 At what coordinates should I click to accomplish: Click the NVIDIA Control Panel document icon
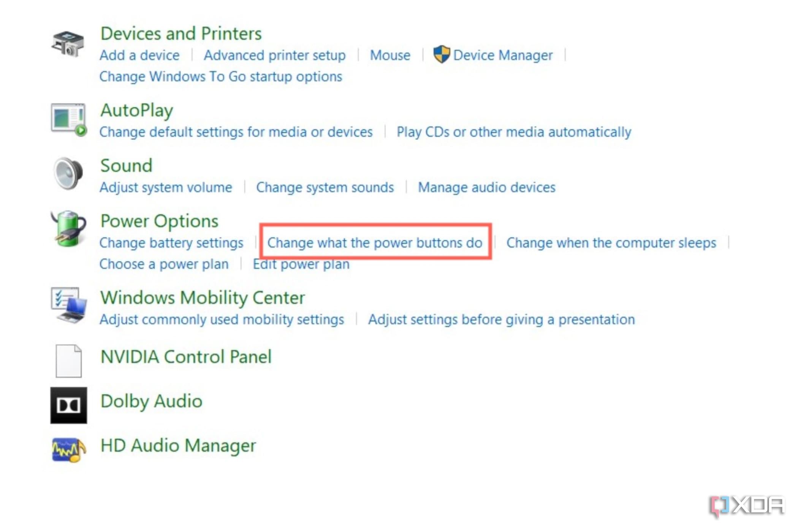click(68, 361)
